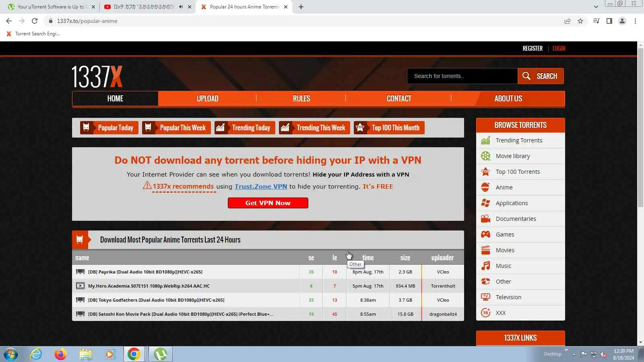Open the Windows Start menu
The image size is (644, 362).
(x=11, y=354)
